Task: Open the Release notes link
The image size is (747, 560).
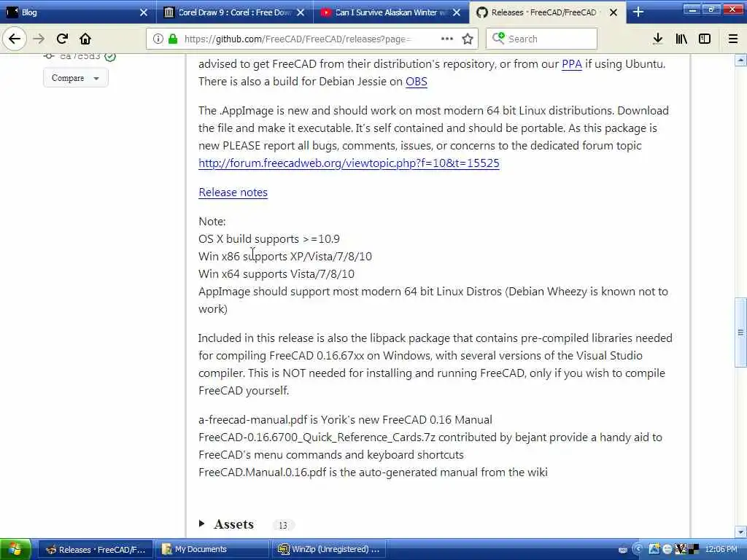Action: click(x=233, y=192)
